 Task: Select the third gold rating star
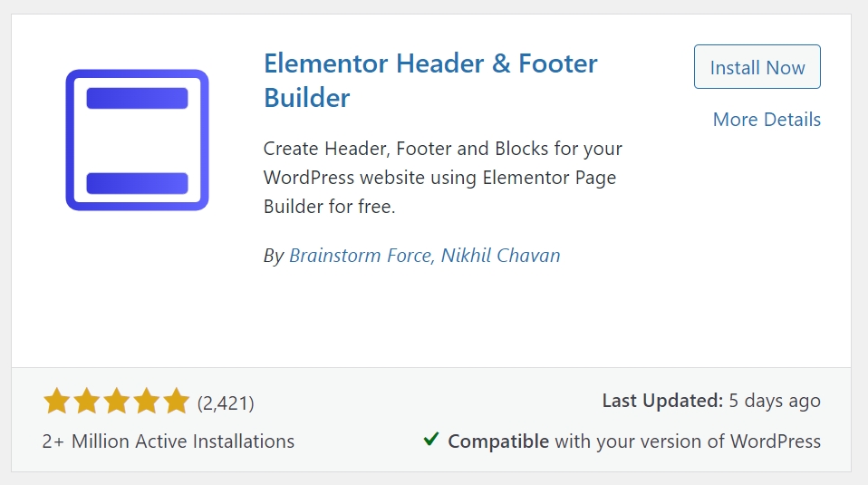click(x=117, y=401)
